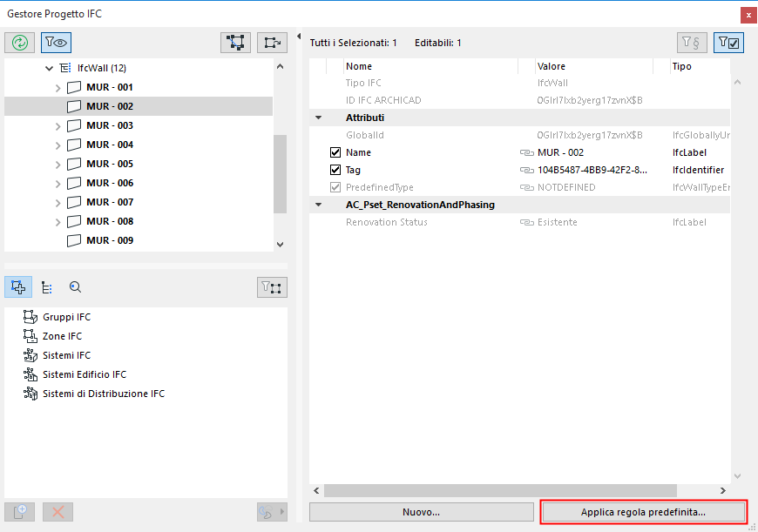Click the Sistemi di Distribuzione IFC icon
The width and height of the screenshot is (758, 532).
pyautogui.click(x=30, y=394)
